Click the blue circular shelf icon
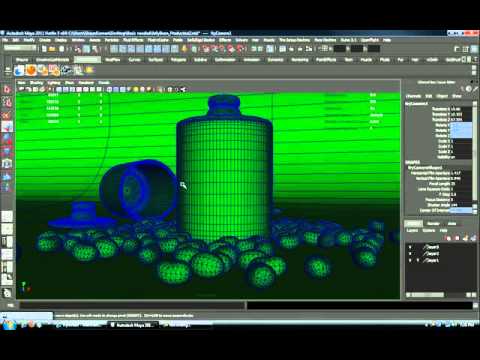Screen dimensions: 480x360 19,70
